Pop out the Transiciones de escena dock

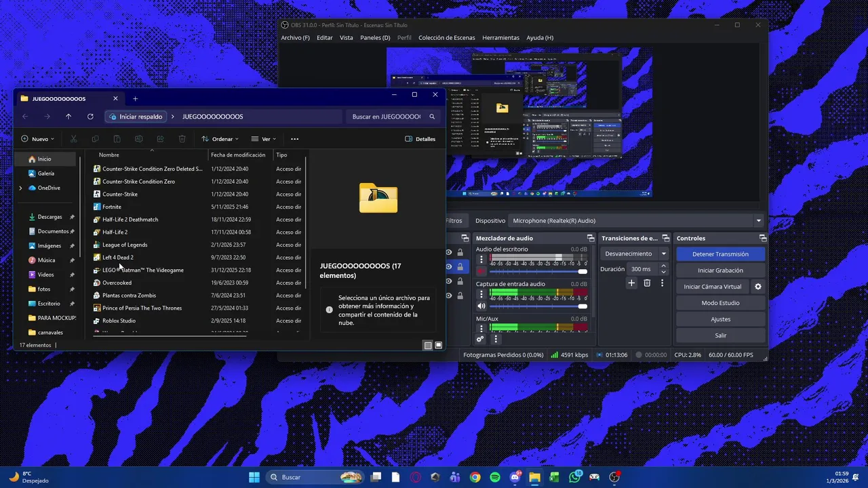666,238
